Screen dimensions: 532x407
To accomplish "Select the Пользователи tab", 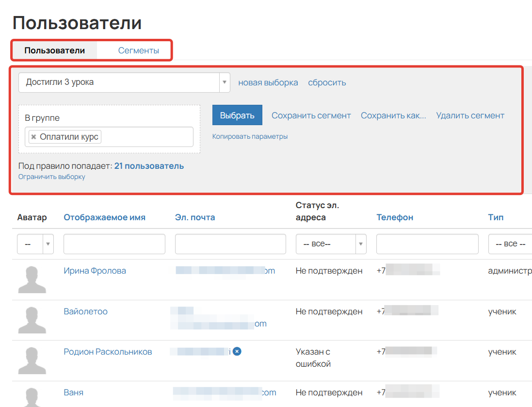I will 54,49.
